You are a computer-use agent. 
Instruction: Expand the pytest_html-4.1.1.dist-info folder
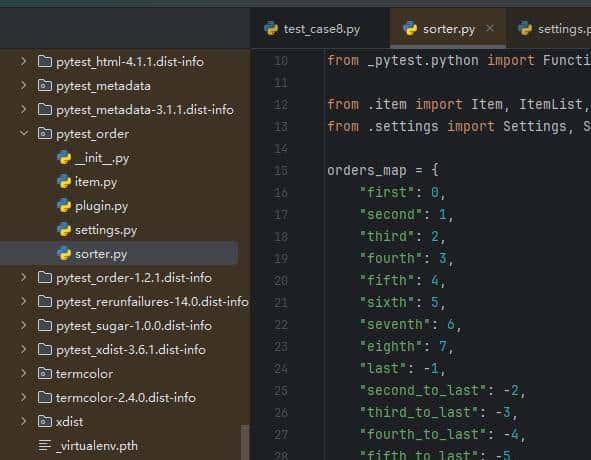[23, 61]
